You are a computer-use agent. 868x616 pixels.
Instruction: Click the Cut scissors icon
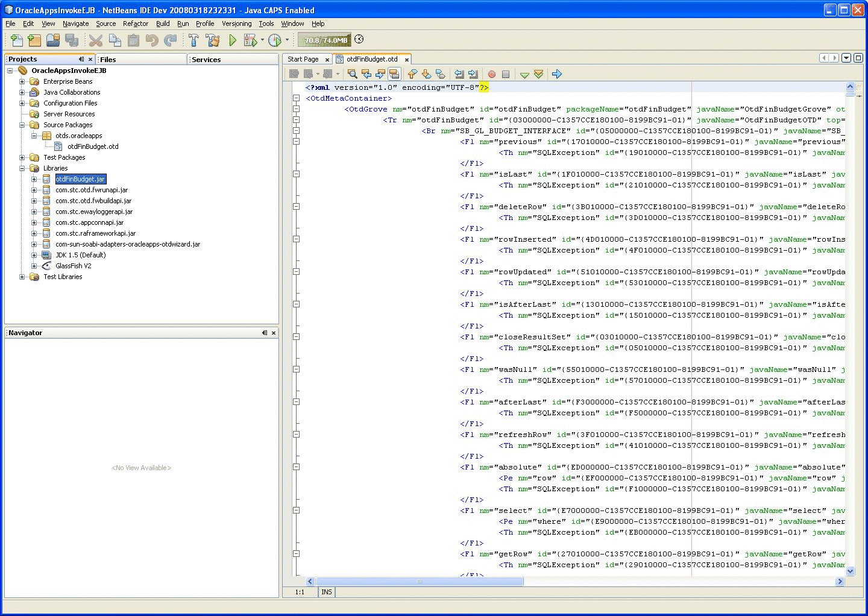[x=96, y=40]
